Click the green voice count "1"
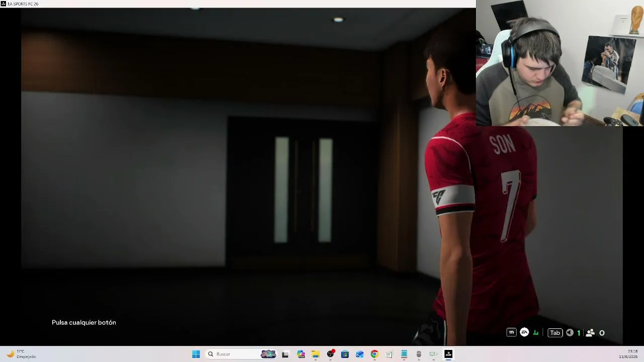This screenshot has width=644, height=362. pyautogui.click(x=579, y=332)
